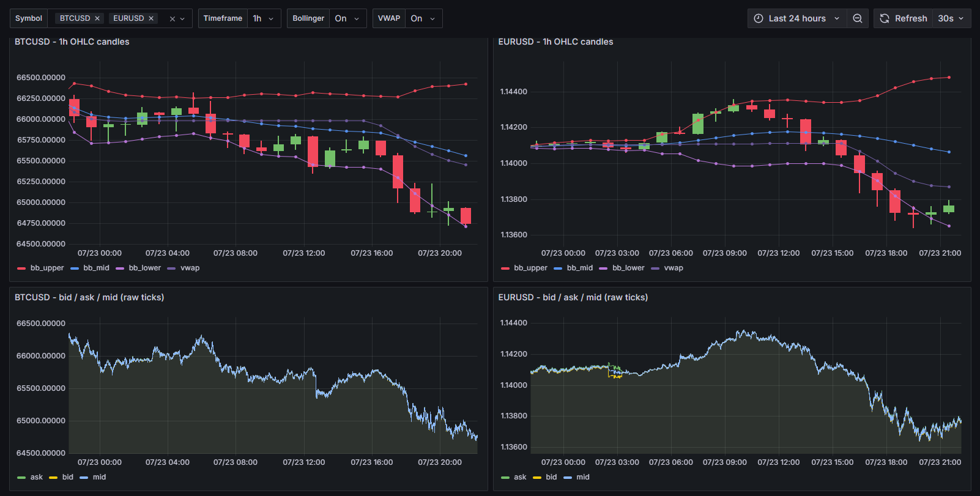980x496 pixels.
Task: Click the VWAP variable label
Action: (389, 18)
